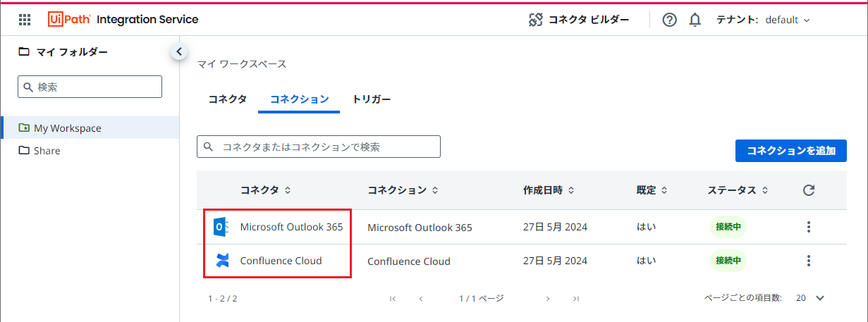This screenshot has width=868, height=322.
Task: Sort by the 既定 column header
Action: pyautogui.click(x=652, y=190)
